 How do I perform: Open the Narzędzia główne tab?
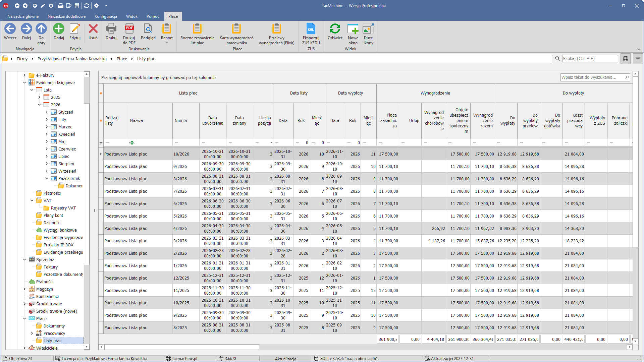click(x=23, y=16)
